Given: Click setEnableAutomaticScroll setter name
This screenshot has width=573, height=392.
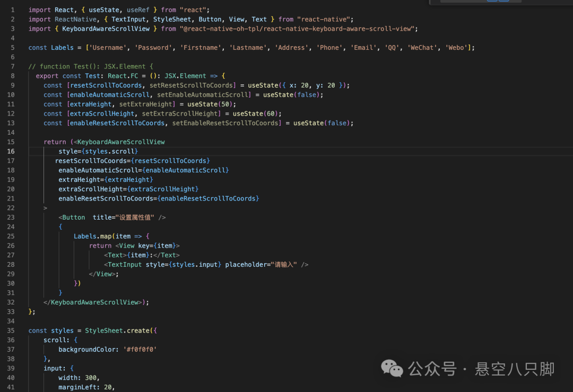Looking at the screenshot, I should [202, 95].
